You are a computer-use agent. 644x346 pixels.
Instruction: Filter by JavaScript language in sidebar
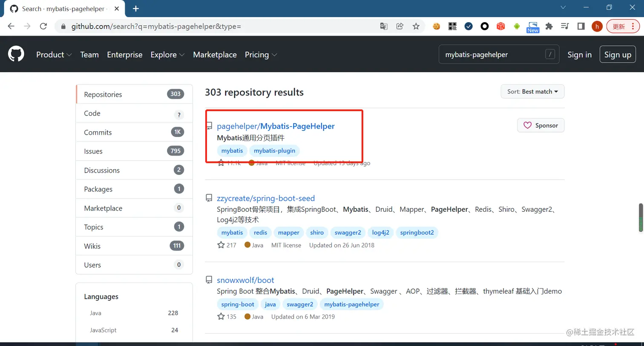point(134,330)
